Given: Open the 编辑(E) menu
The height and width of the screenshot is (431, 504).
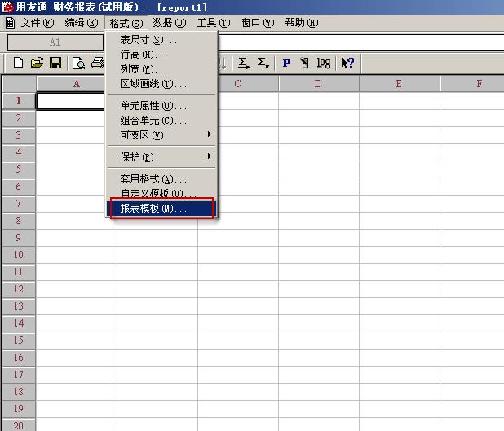Looking at the screenshot, I should [82, 23].
